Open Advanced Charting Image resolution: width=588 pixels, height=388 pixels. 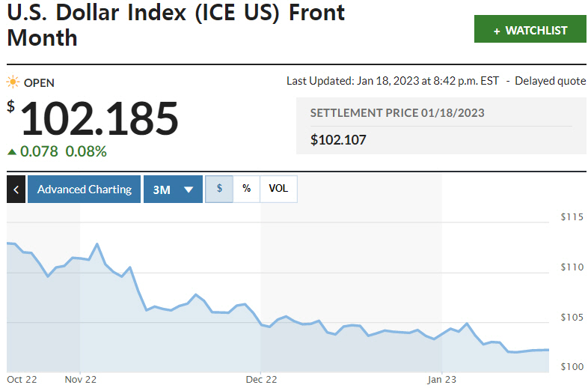click(85, 190)
